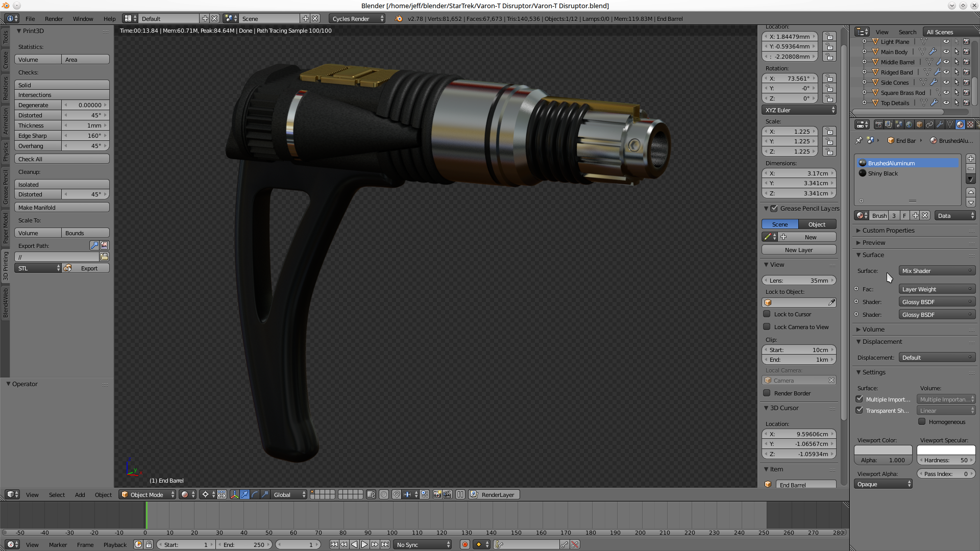Open the Render menu

tap(54, 18)
